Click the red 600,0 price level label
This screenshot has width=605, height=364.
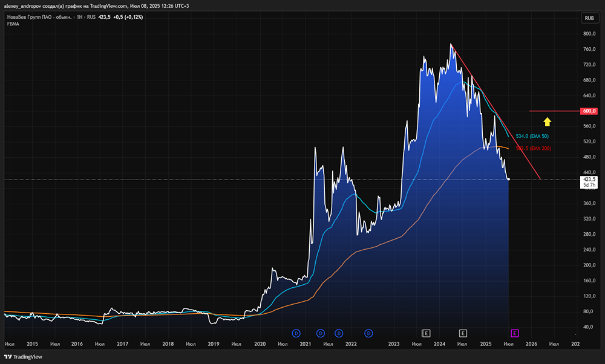point(589,111)
